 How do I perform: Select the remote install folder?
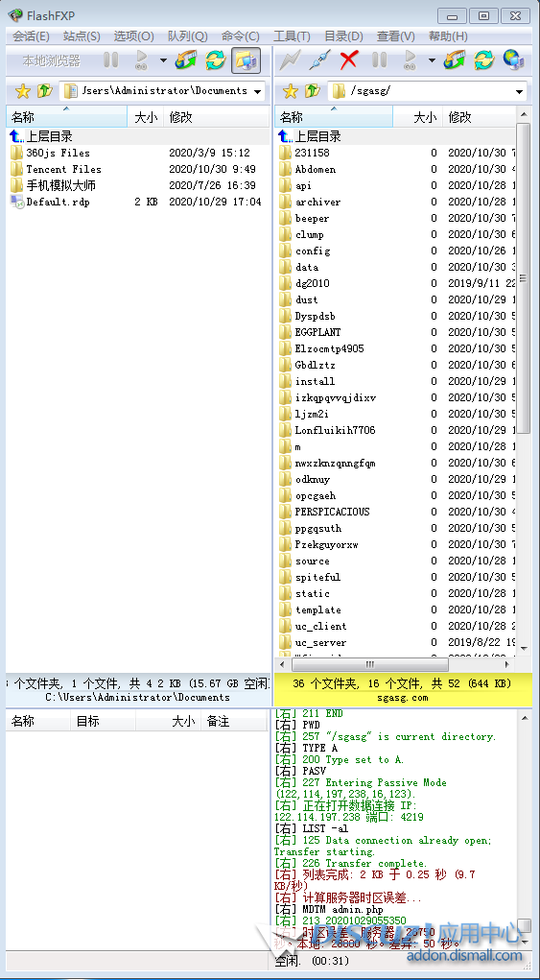point(315,381)
